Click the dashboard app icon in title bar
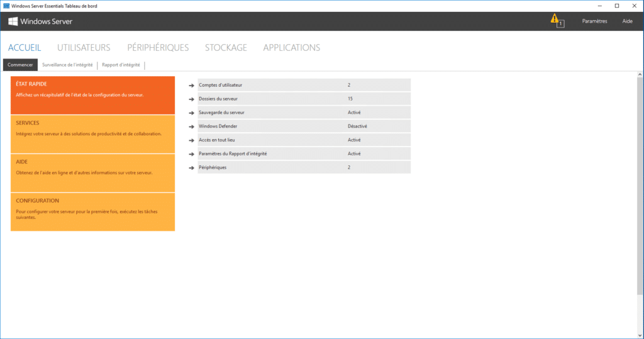644x339 pixels. (6, 6)
